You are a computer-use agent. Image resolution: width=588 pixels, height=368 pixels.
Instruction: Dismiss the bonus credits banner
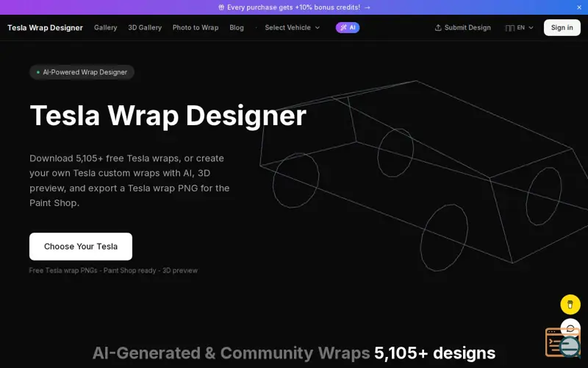click(579, 7)
